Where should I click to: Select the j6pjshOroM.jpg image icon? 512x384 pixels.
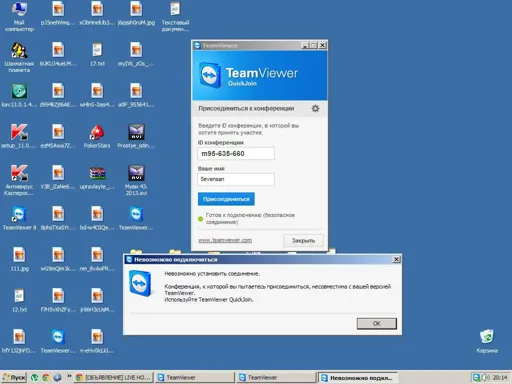coord(136,13)
